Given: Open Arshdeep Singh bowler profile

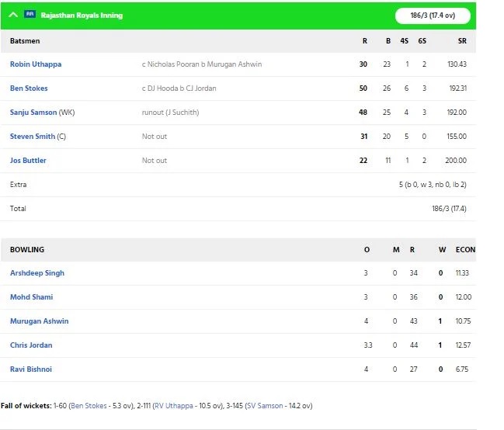Looking at the screenshot, I should [x=37, y=273].
